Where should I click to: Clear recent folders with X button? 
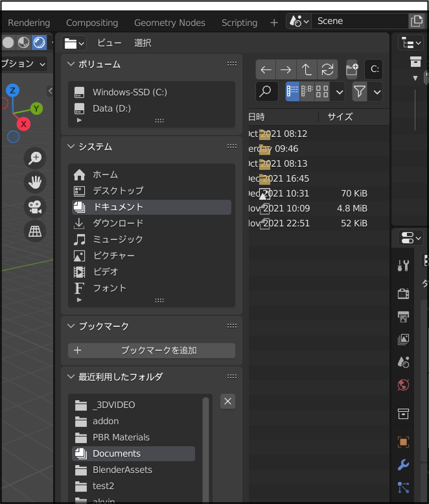227,402
